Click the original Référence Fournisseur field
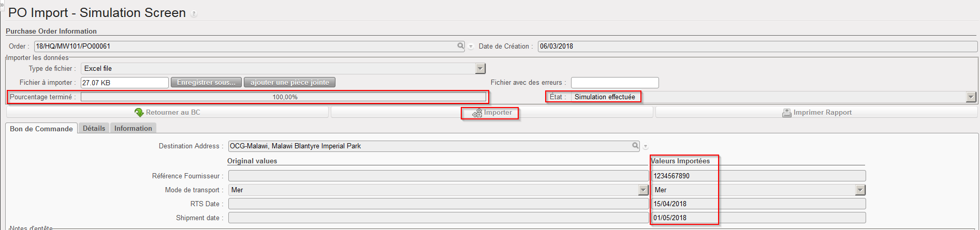Viewport: 980px width, 230px height. (438, 176)
